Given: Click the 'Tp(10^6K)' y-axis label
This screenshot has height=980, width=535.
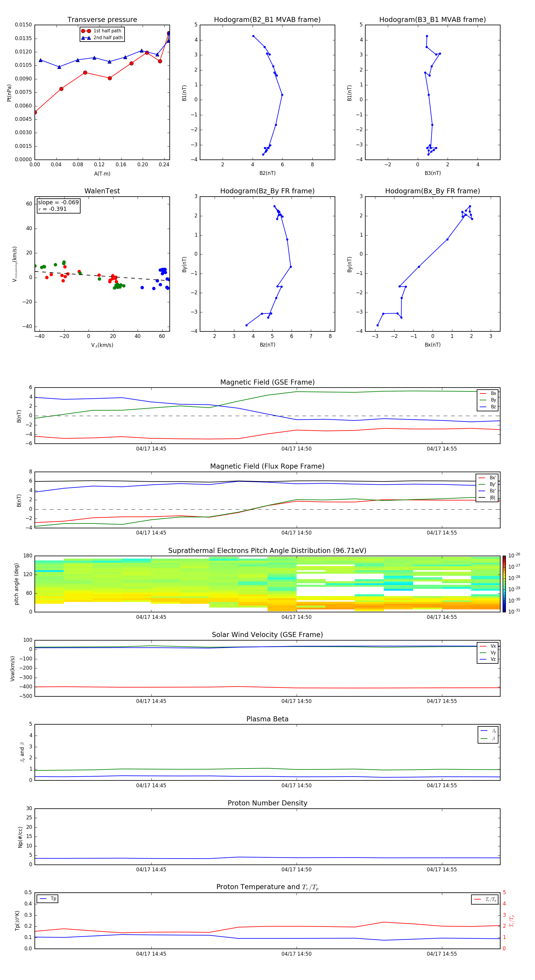Looking at the screenshot, I should tap(17, 921).
